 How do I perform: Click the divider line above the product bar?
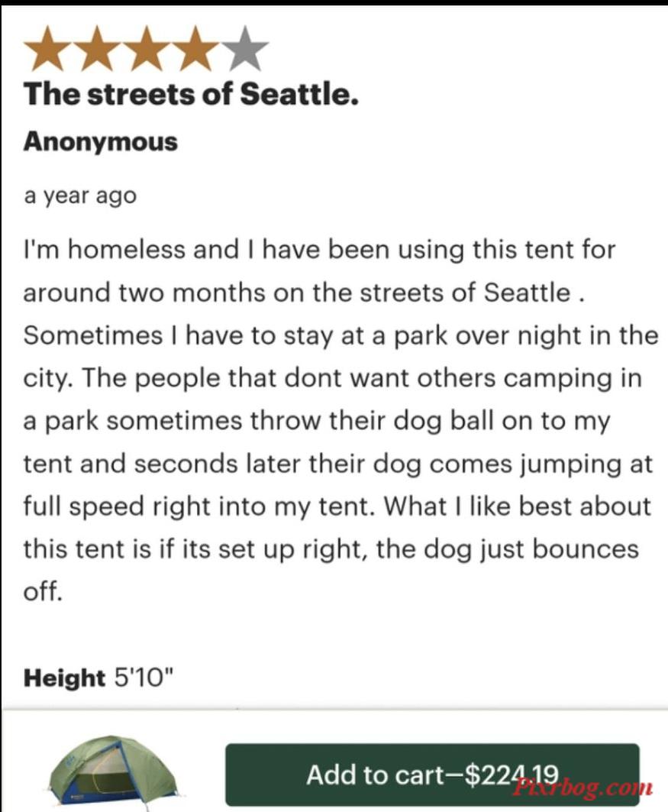(x=334, y=708)
